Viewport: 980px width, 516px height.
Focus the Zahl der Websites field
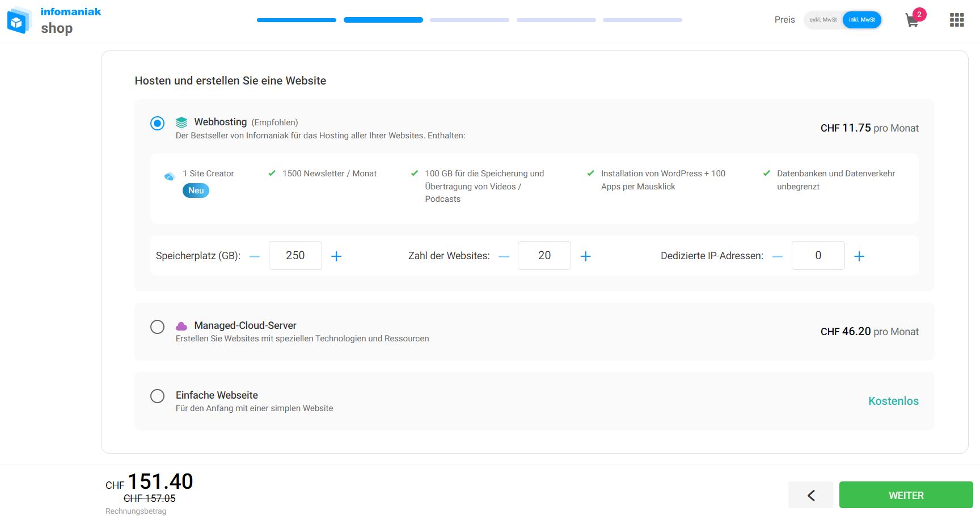click(544, 255)
